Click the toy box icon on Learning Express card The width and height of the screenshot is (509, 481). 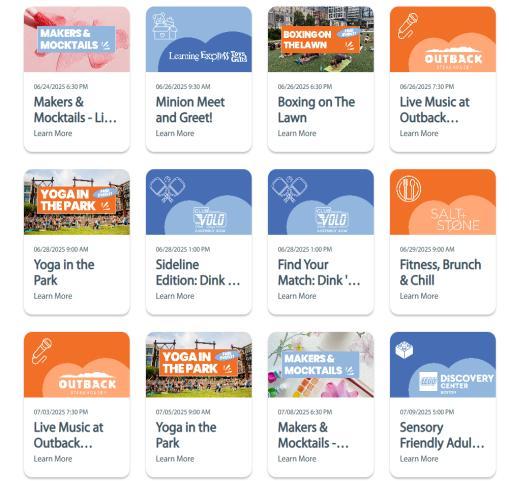tap(164, 26)
